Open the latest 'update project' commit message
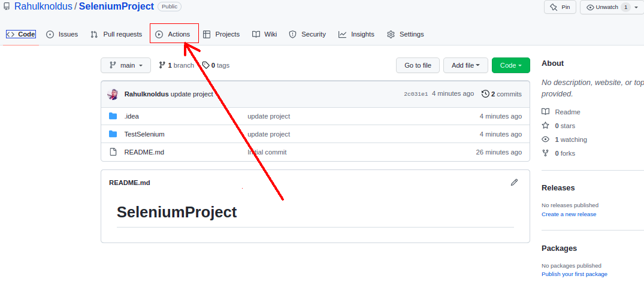This screenshot has width=644, height=291. [192, 94]
